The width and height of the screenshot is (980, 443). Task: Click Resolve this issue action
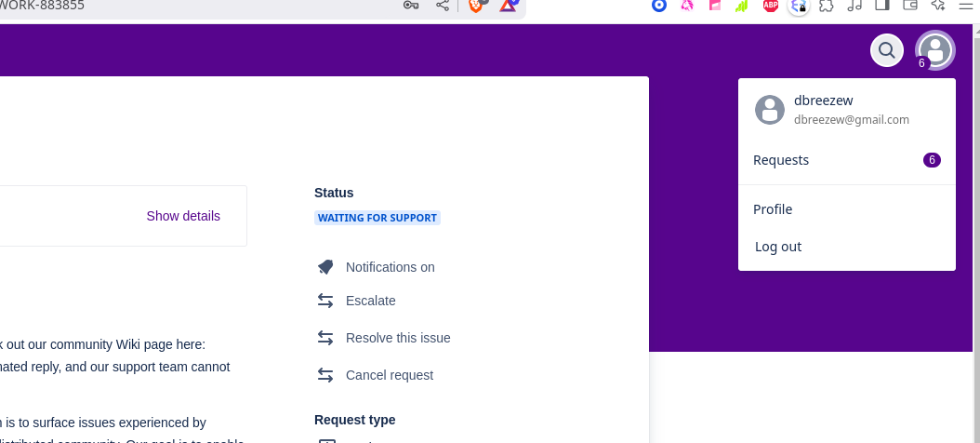pos(398,338)
